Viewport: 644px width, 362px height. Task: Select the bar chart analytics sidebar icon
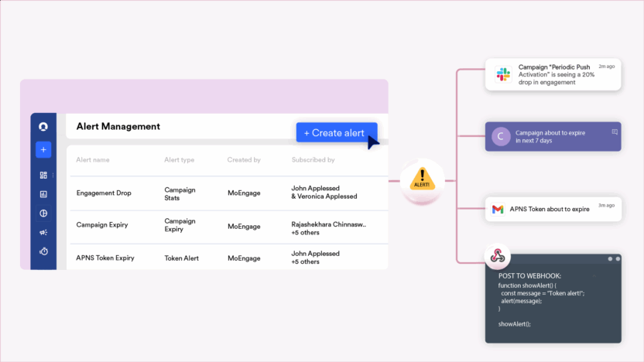pos(43,194)
